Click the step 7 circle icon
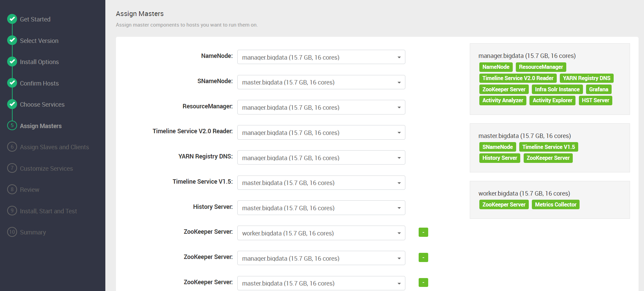 point(12,168)
